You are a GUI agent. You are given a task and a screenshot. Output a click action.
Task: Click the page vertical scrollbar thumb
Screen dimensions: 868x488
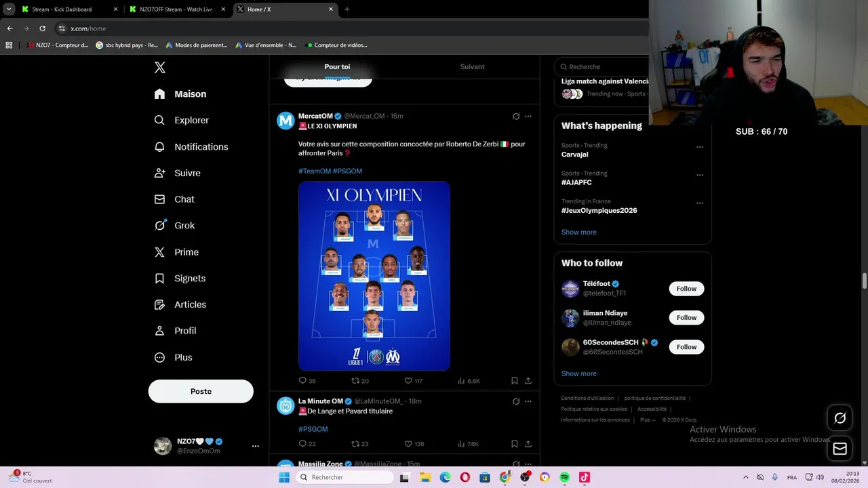pos(865,281)
